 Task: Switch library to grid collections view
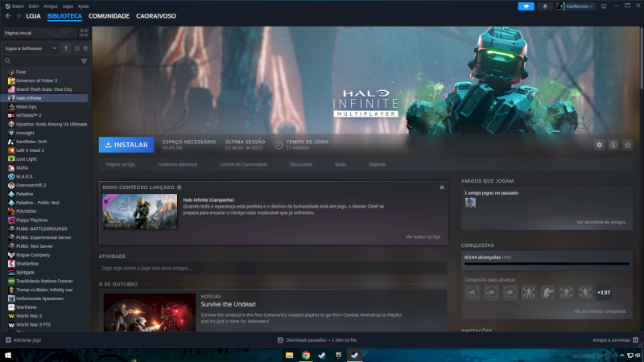[x=84, y=33]
